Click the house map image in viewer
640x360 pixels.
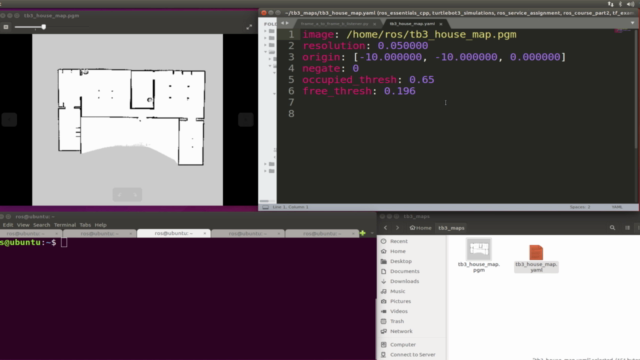[x=128, y=120]
